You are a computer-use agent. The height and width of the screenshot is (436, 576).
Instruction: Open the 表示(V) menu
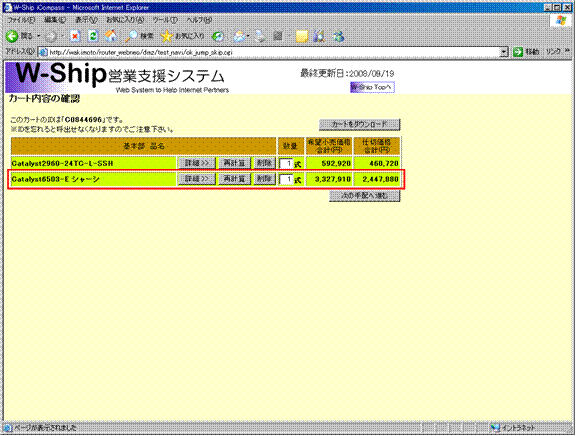[x=86, y=20]
